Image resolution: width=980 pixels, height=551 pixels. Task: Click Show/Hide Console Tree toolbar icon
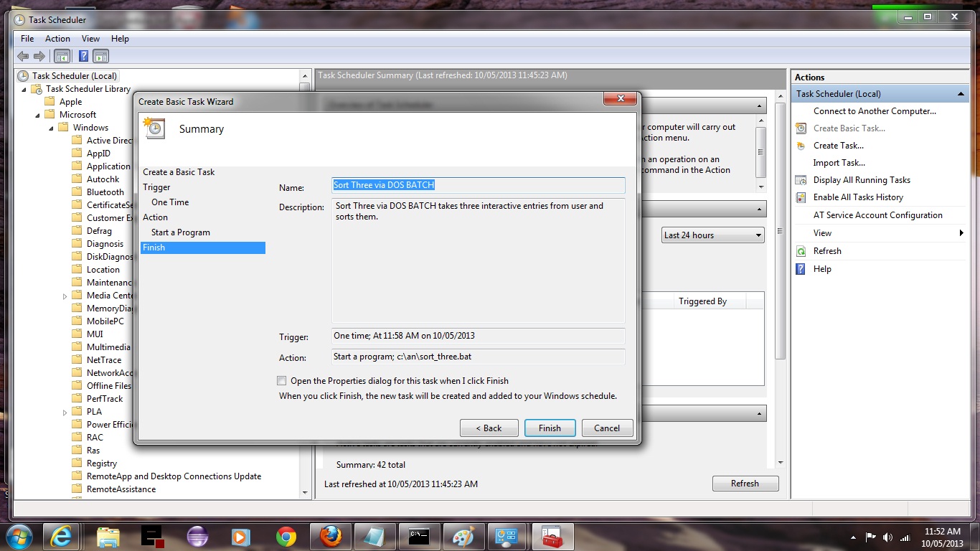(62, 56)
